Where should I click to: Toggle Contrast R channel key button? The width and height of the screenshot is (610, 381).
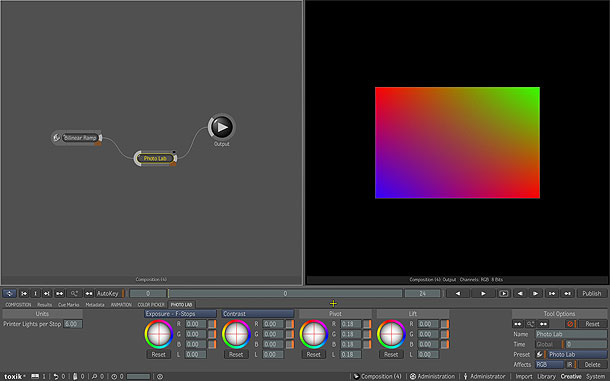pos(290,324)
